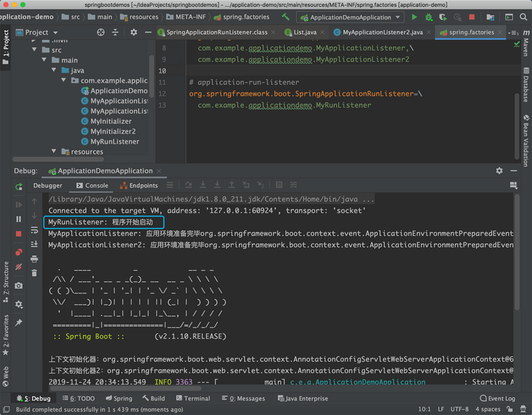Rerun the ApplicationDemoApplication debug session
532x415 pixels.
[19, 187]
